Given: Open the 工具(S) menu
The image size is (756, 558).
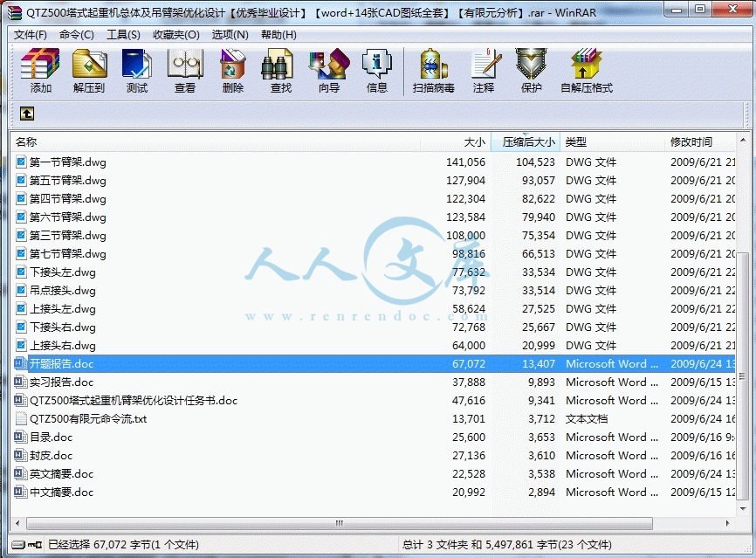Looking at the screenshot, I should (123, 35).
